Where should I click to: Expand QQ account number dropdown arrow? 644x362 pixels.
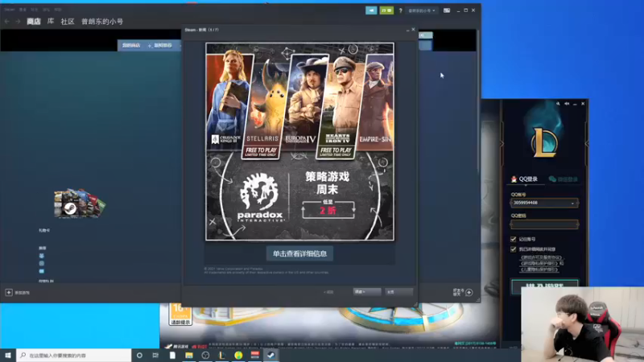pyautogui.click(x=572, y=203)
